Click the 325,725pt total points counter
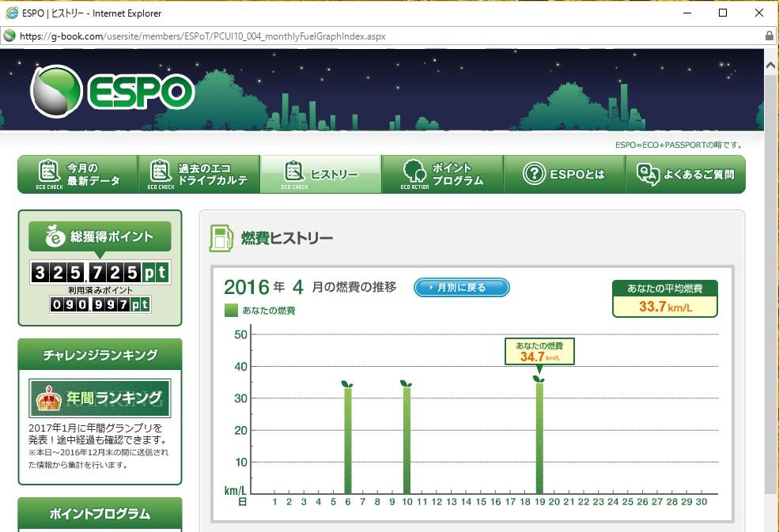Screen dimensions: 779x532 click(x=100, y=272)
